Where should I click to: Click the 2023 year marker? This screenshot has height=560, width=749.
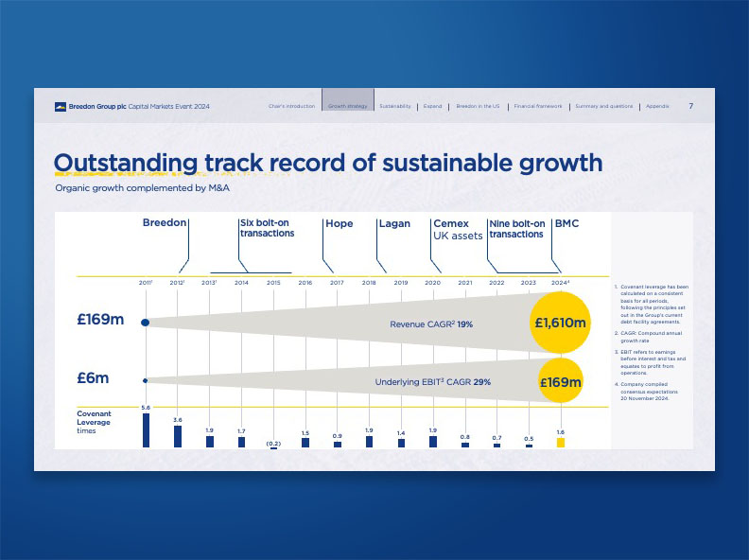click(x=529, y=283)
